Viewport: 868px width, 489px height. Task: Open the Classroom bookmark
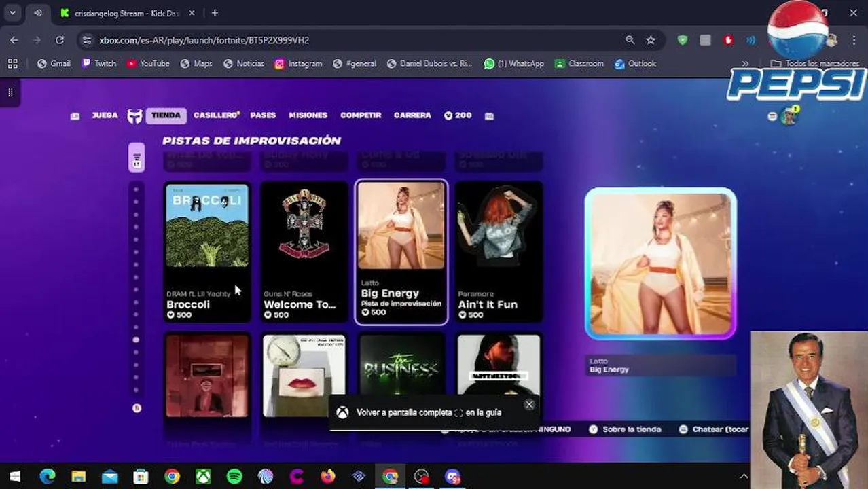tap(579, 63)
